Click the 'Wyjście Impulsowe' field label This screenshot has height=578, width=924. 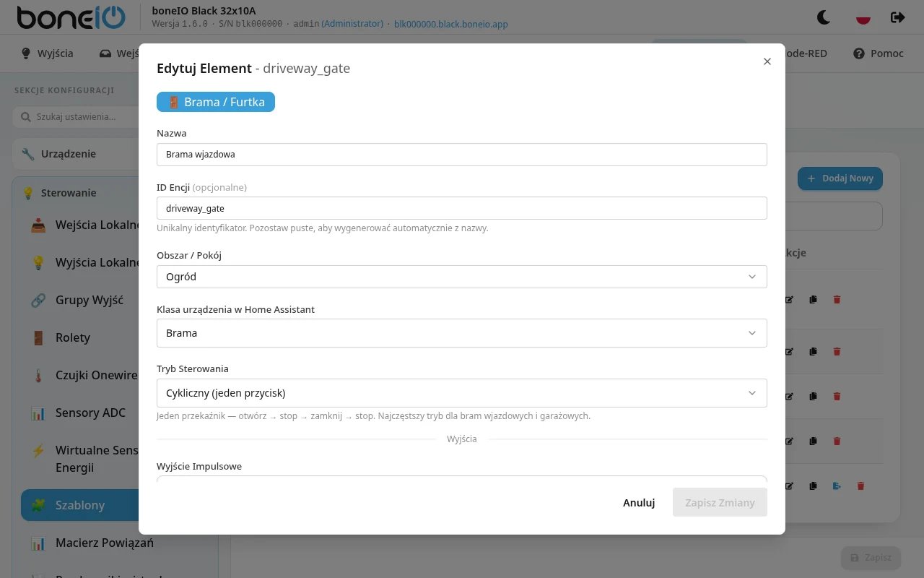pos(199,466)
